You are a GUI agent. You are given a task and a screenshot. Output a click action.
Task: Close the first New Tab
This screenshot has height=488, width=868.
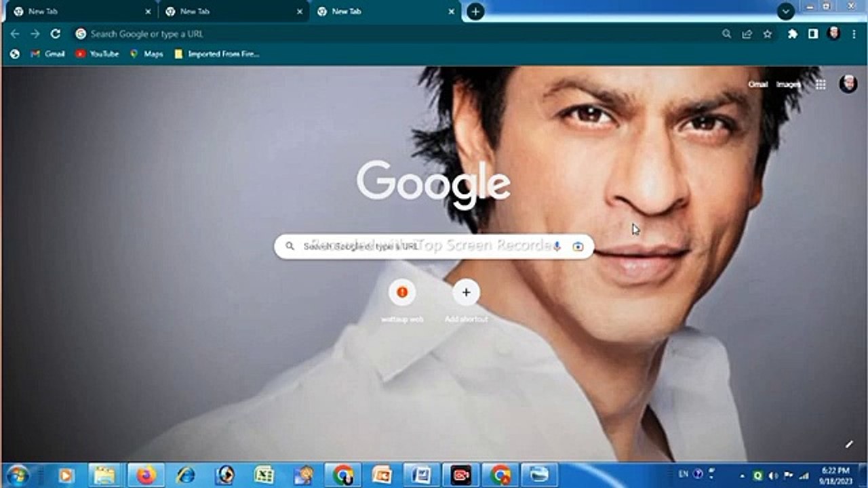(148, 12)
